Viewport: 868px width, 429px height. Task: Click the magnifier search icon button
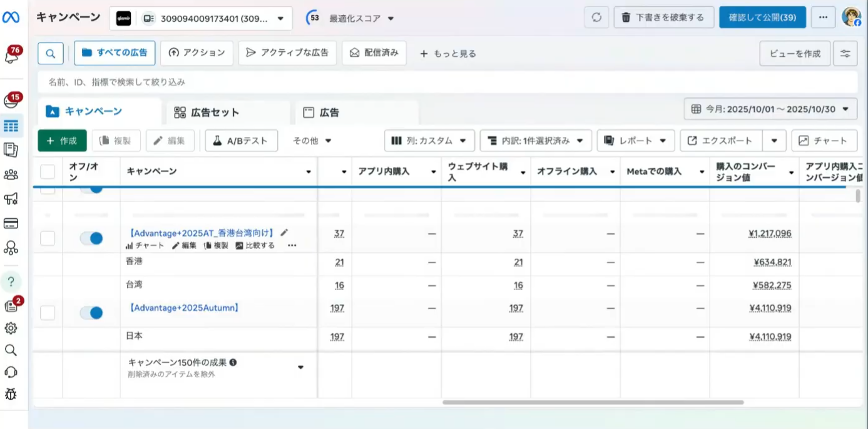51,53
